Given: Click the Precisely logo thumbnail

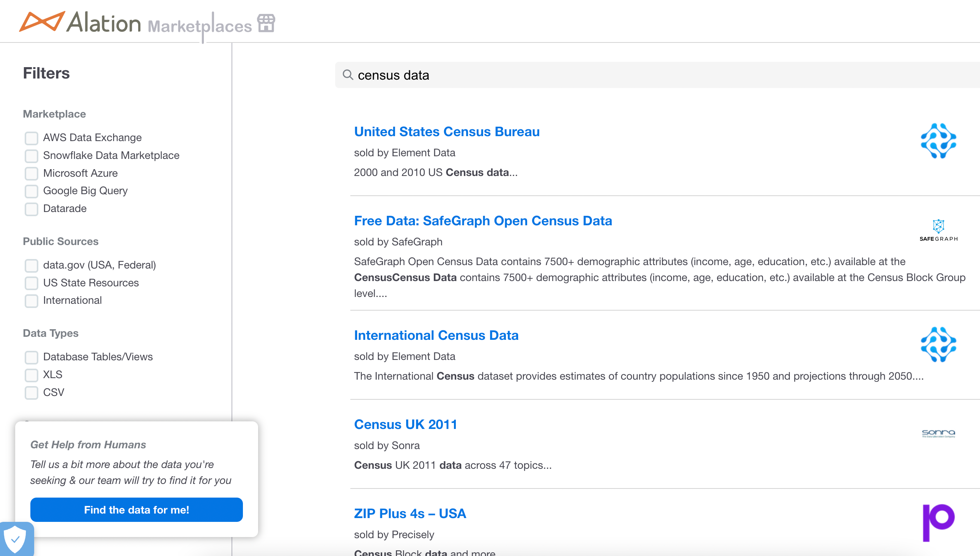Looking at the screenshot, I should [938, 522].
